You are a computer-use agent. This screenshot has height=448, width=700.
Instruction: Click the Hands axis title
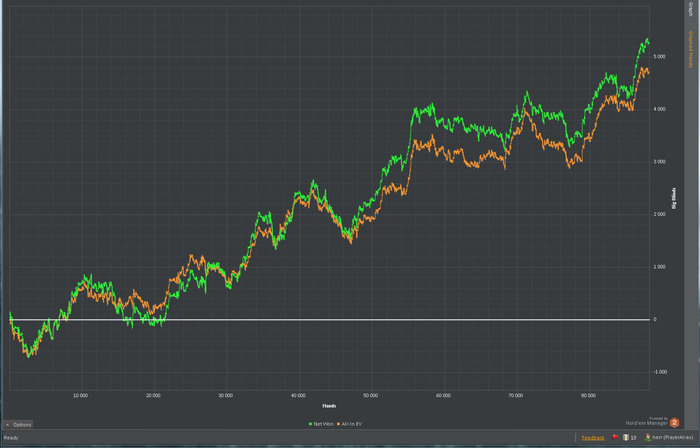(x=329, y=406)
